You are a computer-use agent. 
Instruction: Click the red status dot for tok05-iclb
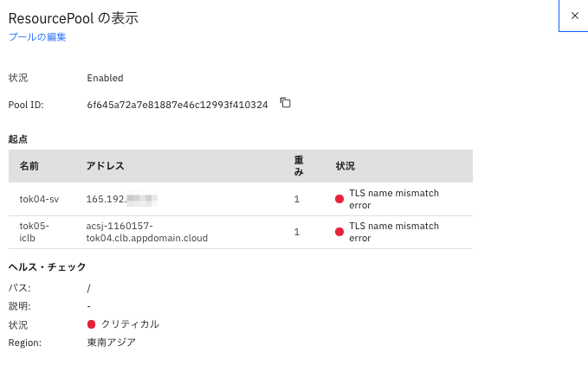pos(339,232)
